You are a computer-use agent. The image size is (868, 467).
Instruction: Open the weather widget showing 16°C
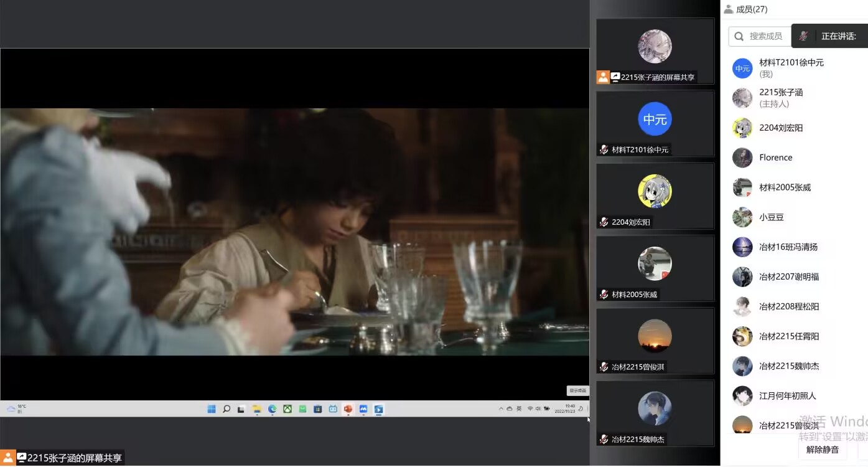pyautogui.click(x=17, y=408)
